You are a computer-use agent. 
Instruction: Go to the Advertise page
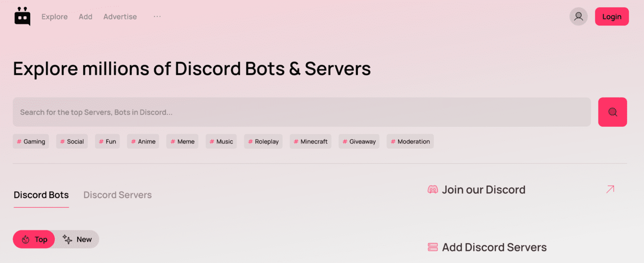click(120, 17)
